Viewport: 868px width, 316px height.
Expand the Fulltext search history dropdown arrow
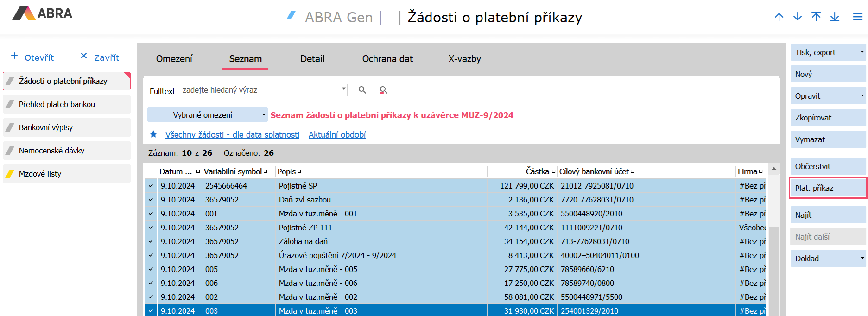(343, 89)
